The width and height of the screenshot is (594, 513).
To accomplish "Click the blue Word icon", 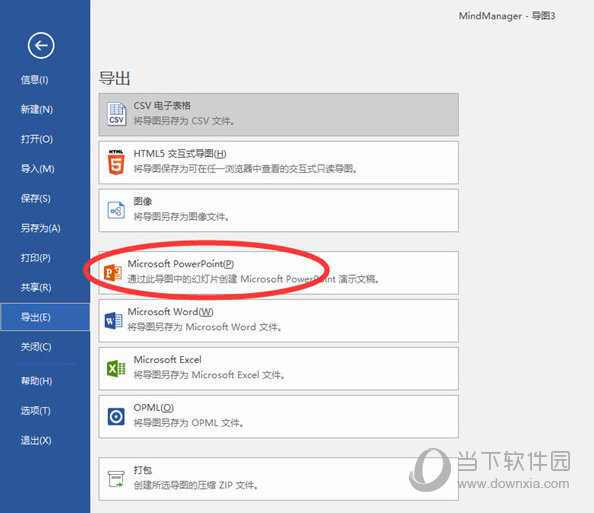I will (x=113, y=321).
